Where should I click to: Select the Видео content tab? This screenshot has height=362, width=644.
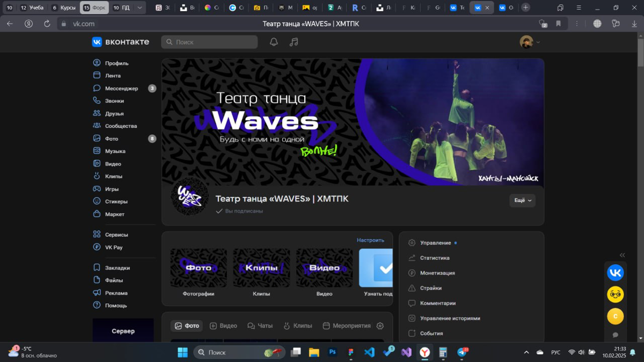pos(223,326)
